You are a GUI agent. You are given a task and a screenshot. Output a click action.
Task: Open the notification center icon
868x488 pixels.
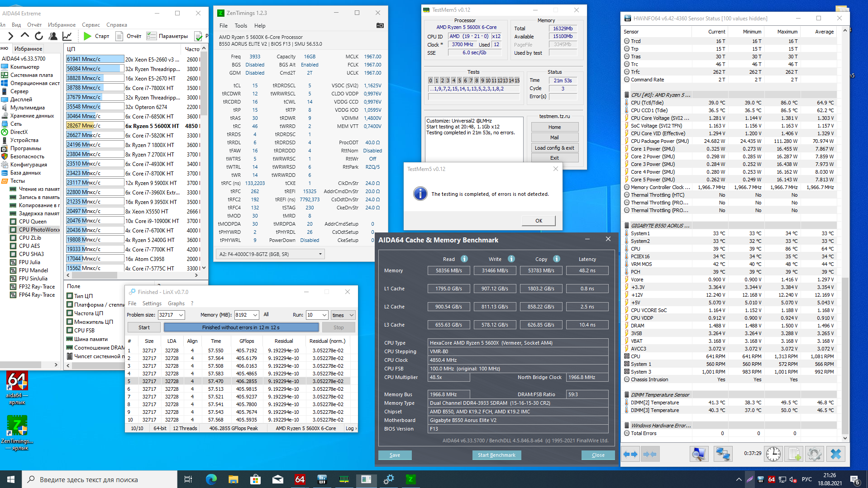pyautogui.click(x=855, y=479)
